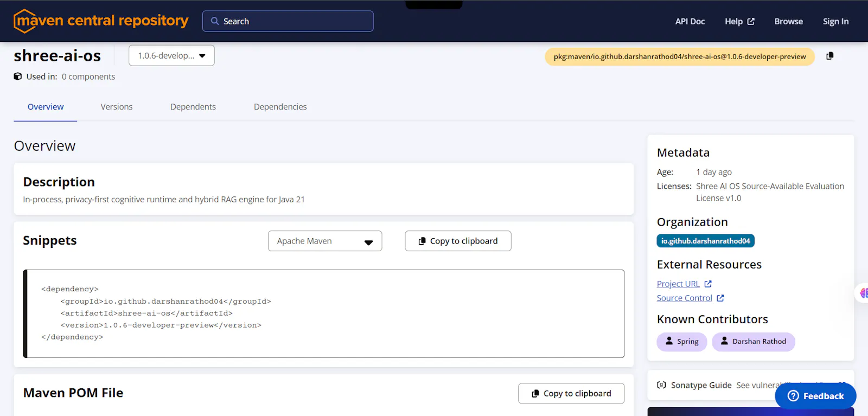
Task: Copy the Snippets code to clipboard
Action: pos(458,241)
